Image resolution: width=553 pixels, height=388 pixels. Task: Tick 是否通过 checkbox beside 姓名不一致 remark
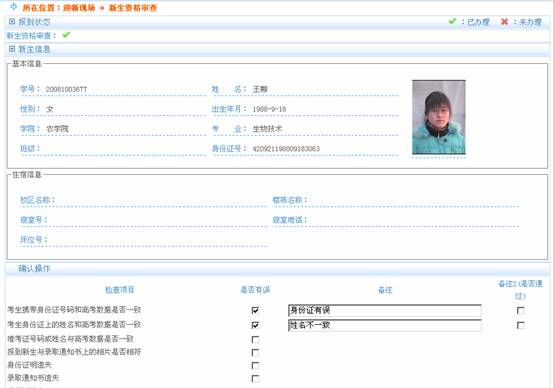521,325
